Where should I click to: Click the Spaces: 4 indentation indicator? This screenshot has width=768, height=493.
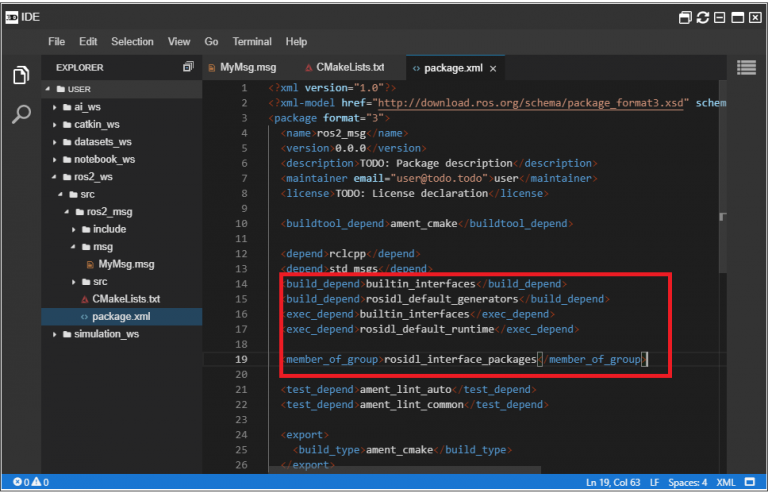point(688,482)
